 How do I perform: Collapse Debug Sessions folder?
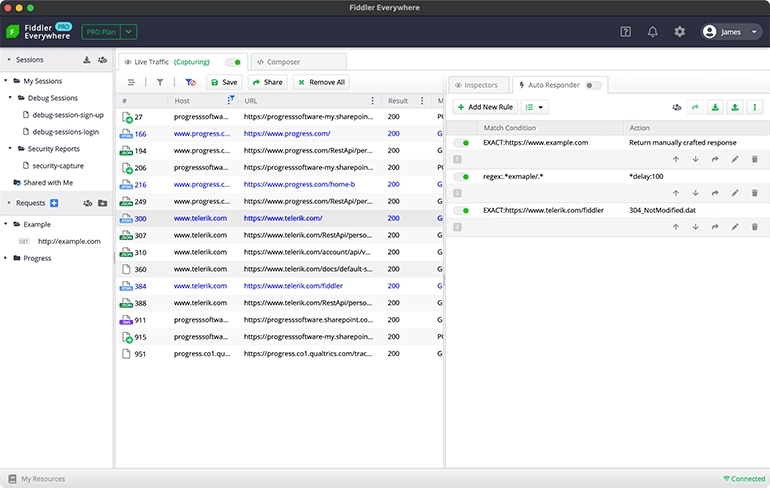pyautogui.click(x=10, y=98)
